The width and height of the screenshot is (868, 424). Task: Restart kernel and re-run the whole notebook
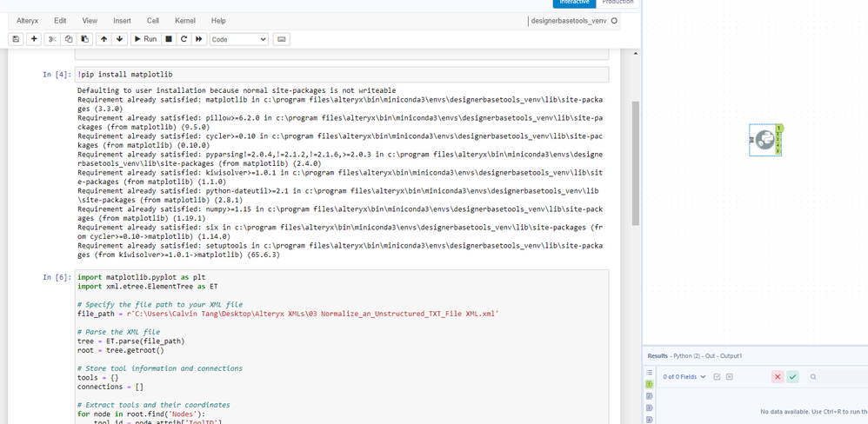[x=198, y=39]
